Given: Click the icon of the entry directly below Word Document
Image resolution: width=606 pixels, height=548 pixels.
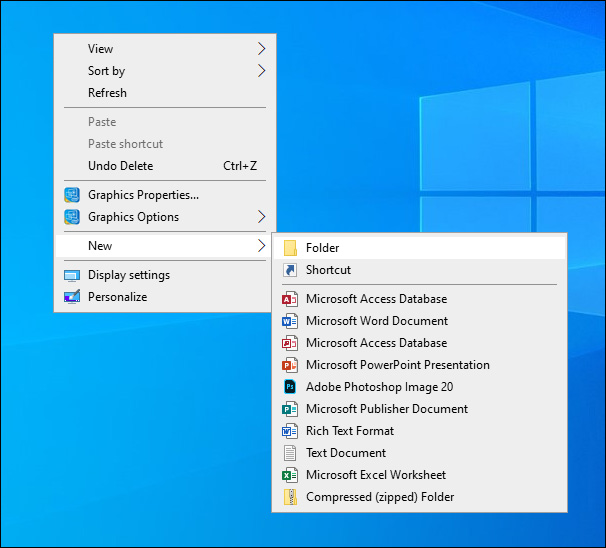Looking at the screenshot, I should 290,343.
